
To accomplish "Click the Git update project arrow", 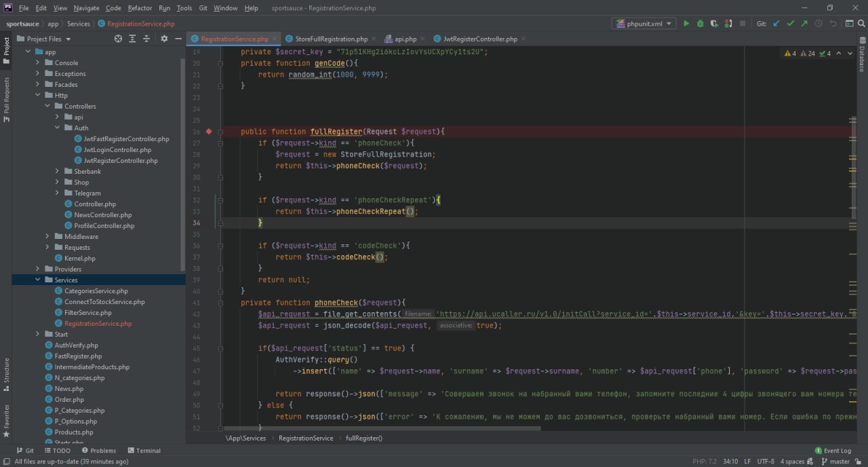I will point(776,24).
